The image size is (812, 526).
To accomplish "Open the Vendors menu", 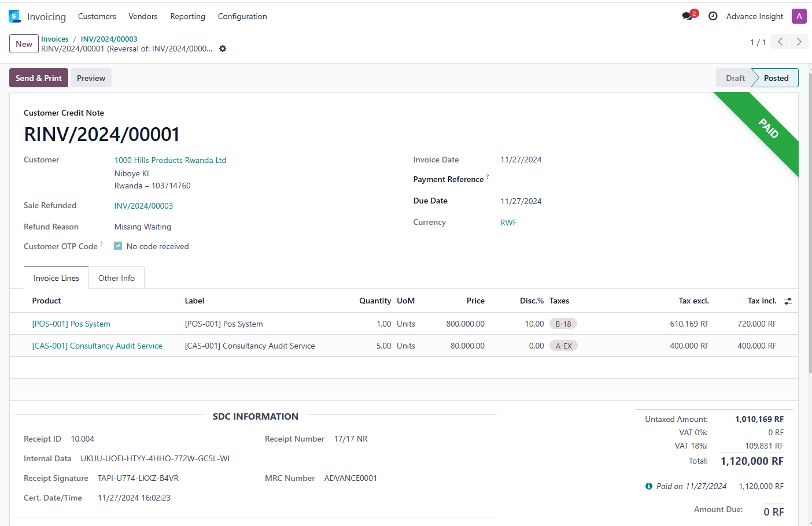I will (x=143, y=16).
